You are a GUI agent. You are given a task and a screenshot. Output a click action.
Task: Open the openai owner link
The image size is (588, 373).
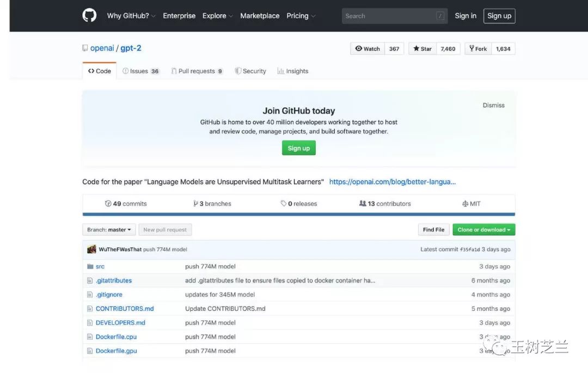point(102,48)
